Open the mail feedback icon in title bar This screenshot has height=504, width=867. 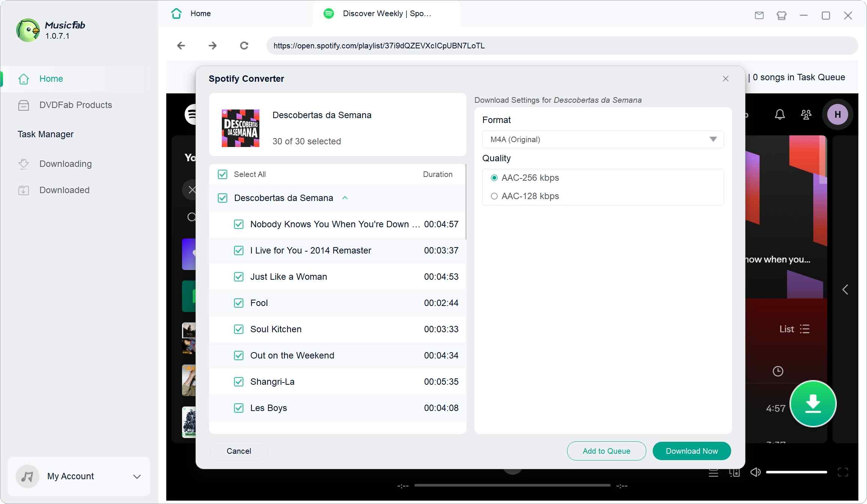759,15
